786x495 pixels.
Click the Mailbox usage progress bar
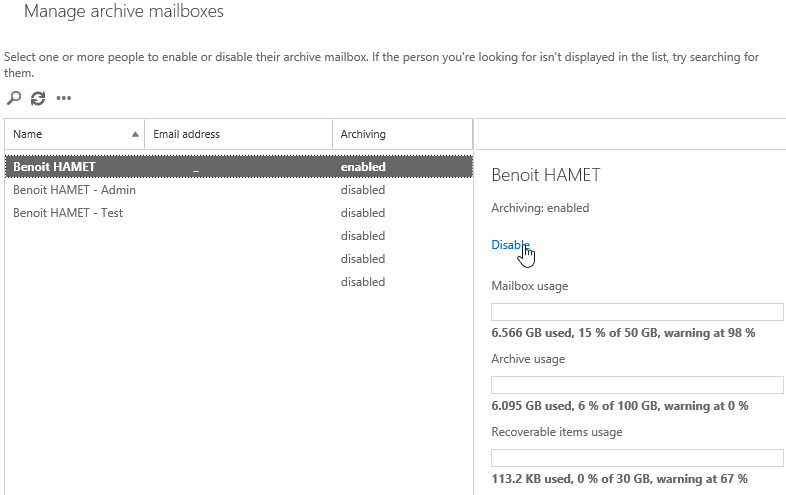(637, 312)
